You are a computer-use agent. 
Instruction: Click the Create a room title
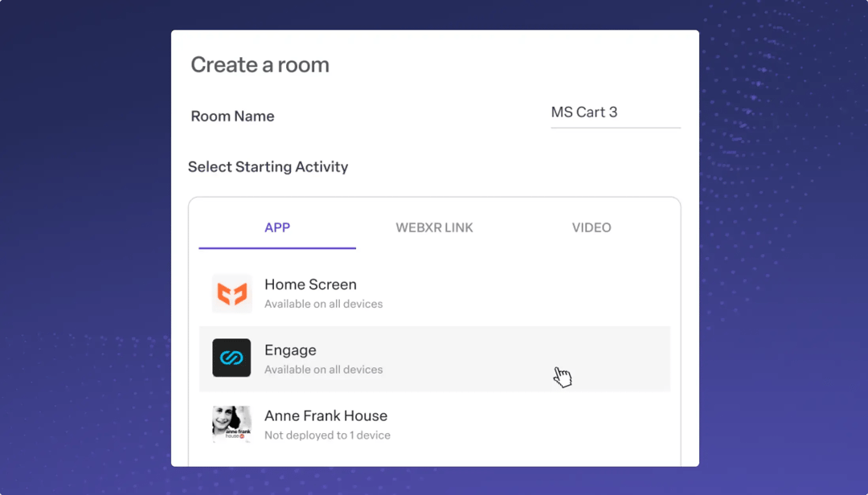pos(260,64)
